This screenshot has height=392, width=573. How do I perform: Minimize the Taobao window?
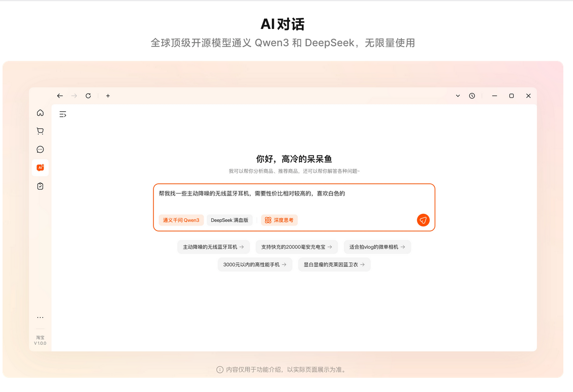(494, 96)
